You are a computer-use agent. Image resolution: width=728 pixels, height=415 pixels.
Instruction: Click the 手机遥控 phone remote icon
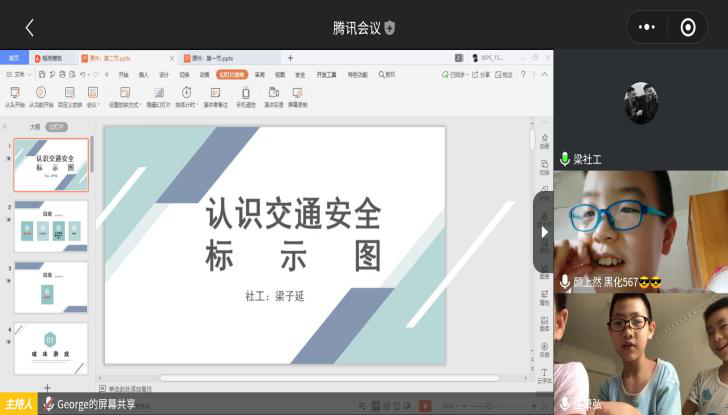click(245, 93)
